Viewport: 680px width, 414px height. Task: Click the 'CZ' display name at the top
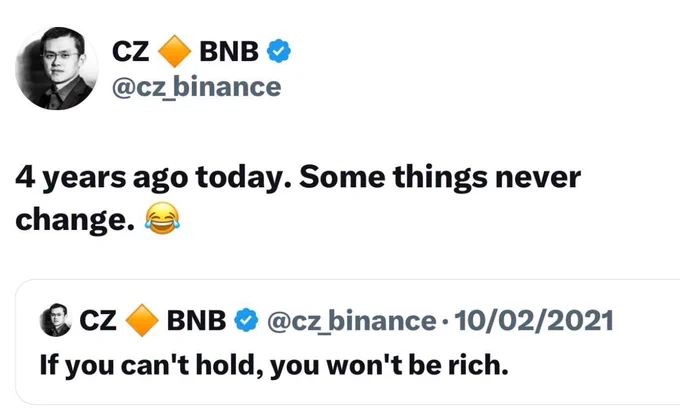(x=130, y=51)
